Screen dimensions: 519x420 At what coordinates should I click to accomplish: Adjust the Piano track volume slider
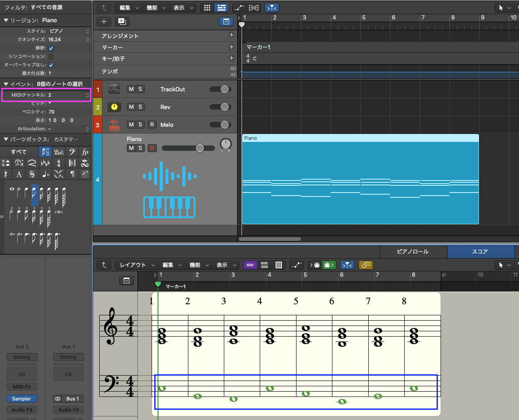199,148
